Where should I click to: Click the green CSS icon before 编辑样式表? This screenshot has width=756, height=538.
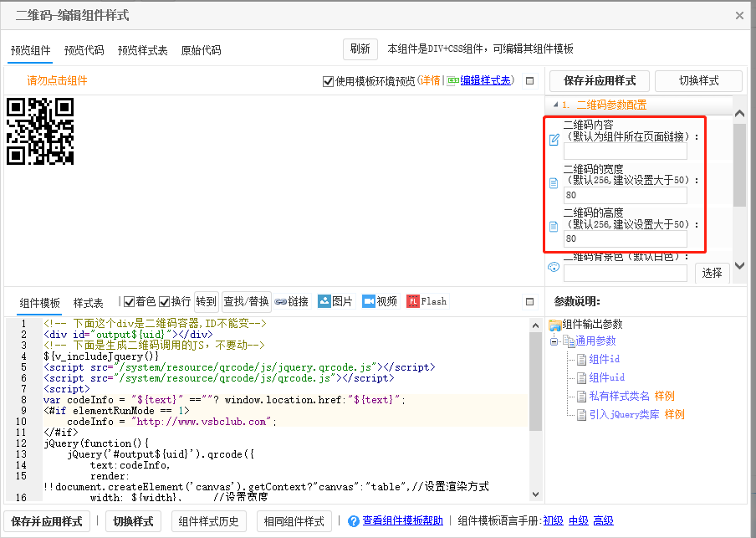[452, 80]
